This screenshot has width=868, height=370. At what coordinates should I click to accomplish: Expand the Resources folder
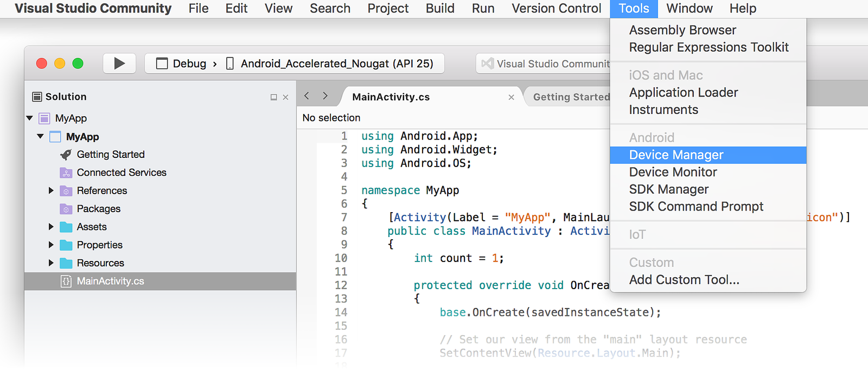pos(51,263)
